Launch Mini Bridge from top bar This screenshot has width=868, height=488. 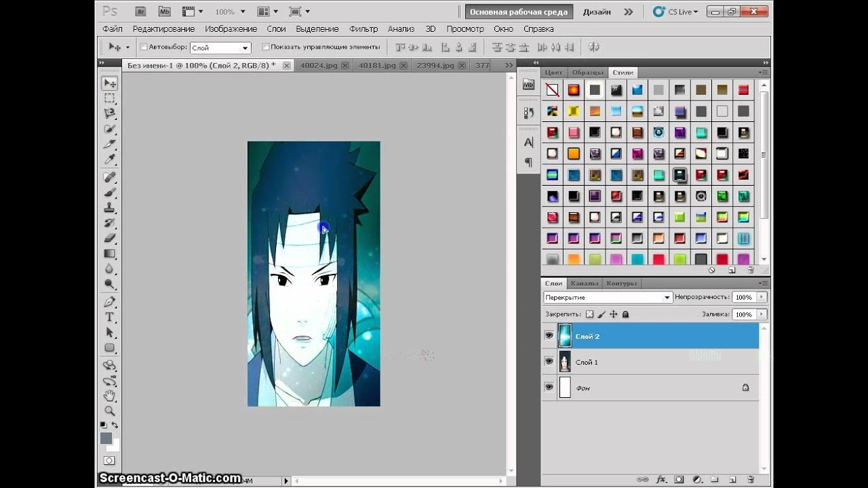[164, 12]
